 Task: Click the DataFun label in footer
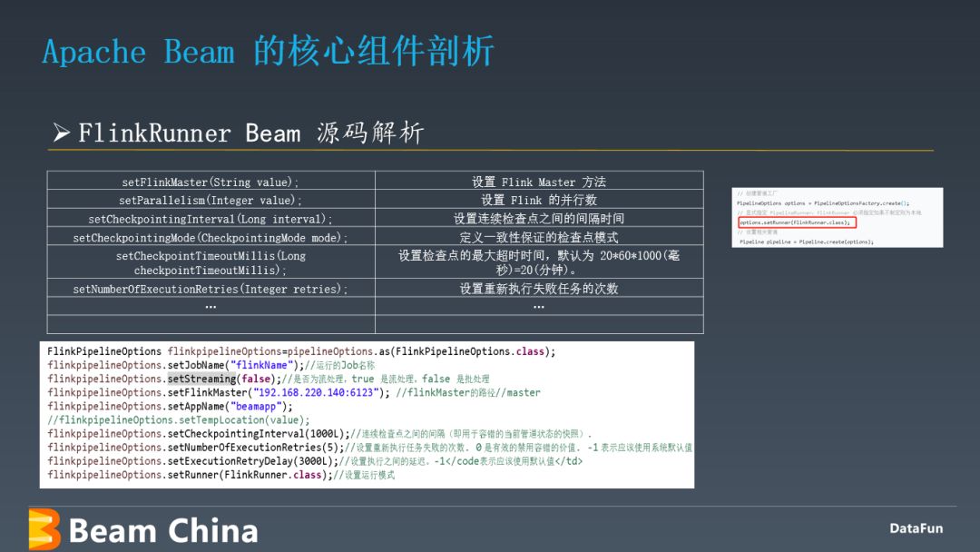coord(916,528)
